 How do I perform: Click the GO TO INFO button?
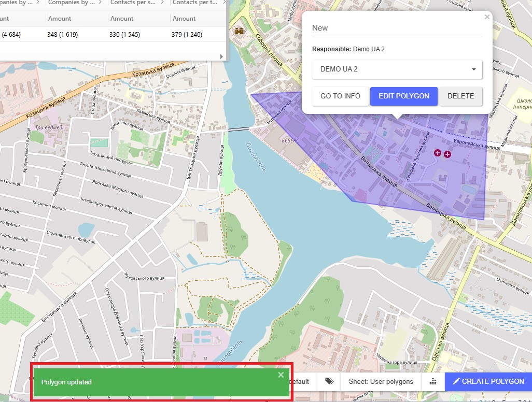(340, 96)
